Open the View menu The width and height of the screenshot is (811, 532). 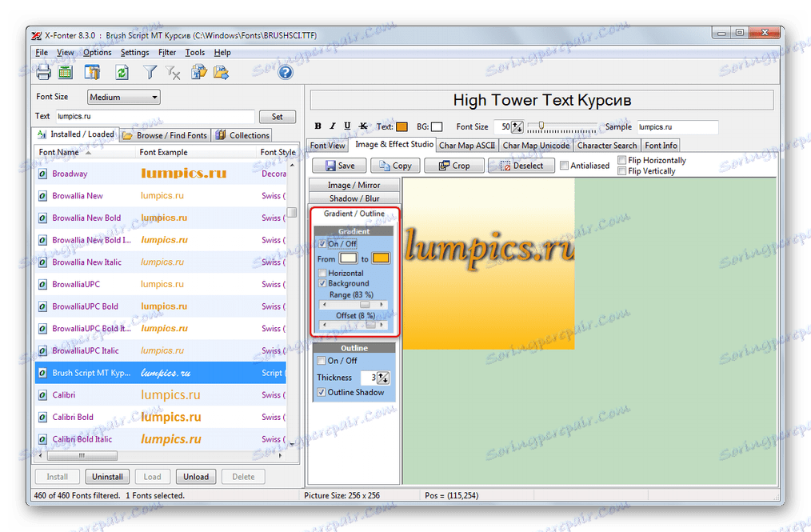click(65, 52)
